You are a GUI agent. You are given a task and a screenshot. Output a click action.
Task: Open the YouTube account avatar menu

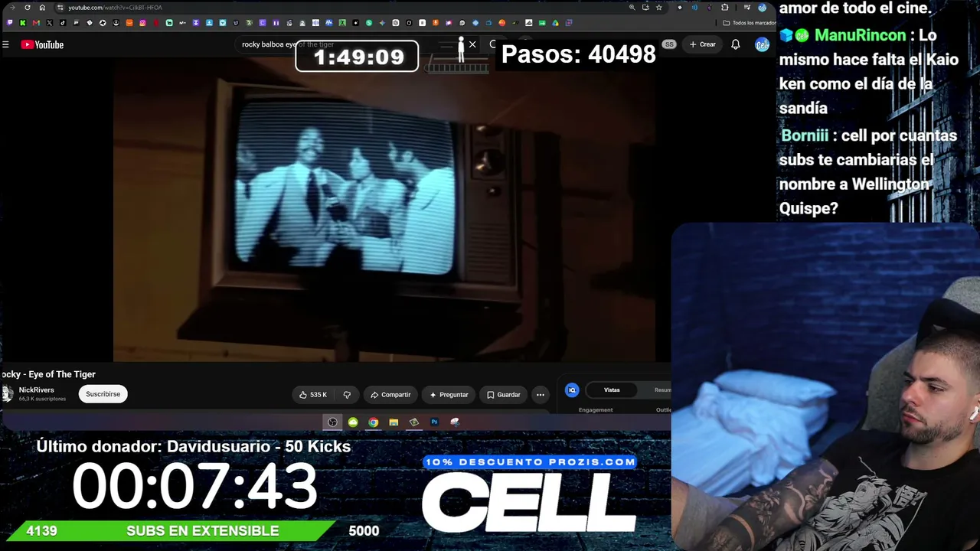pos(762,44)
